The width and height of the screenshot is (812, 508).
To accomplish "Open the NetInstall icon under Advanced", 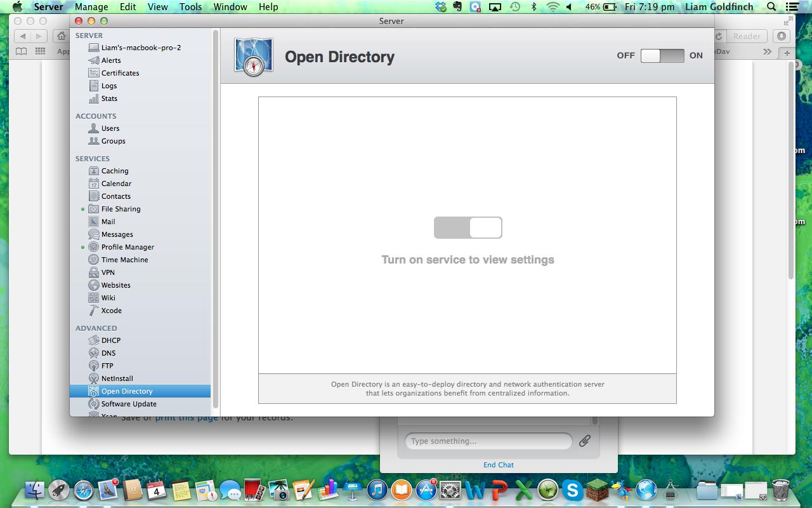I will (94, 378).
